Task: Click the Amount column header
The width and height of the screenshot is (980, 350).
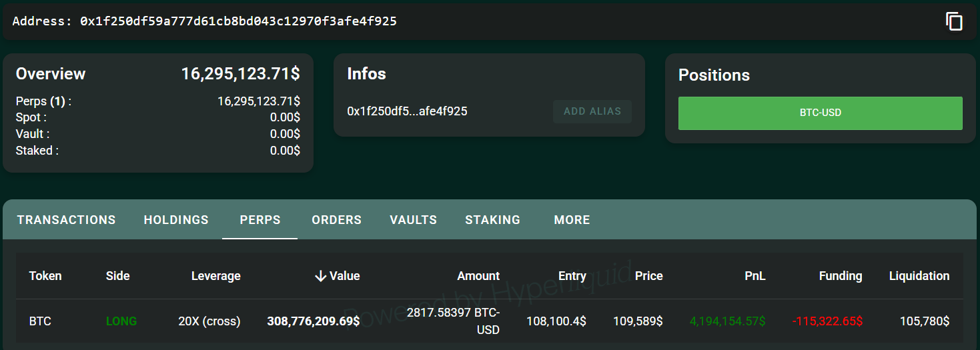Action: click(x=478, y=276)
